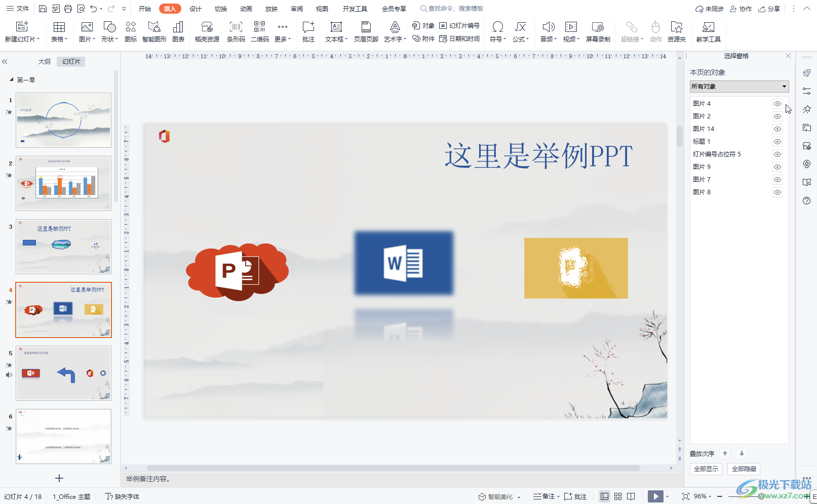Open the 所有对象 dropdown
Image resolution: width=817 pixels, height=504 pixels.
point(739,87)
